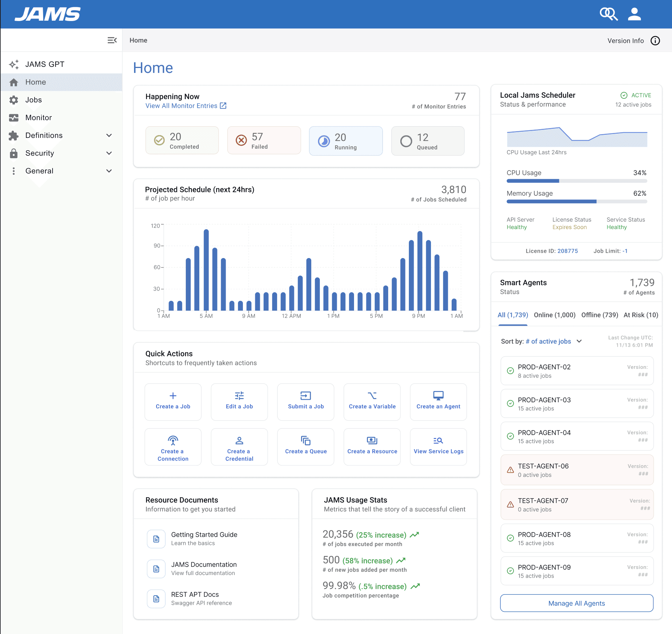672x634 pixels.
Task: Click the sliders icon for Edit a Job
Action: coord(240,395)
